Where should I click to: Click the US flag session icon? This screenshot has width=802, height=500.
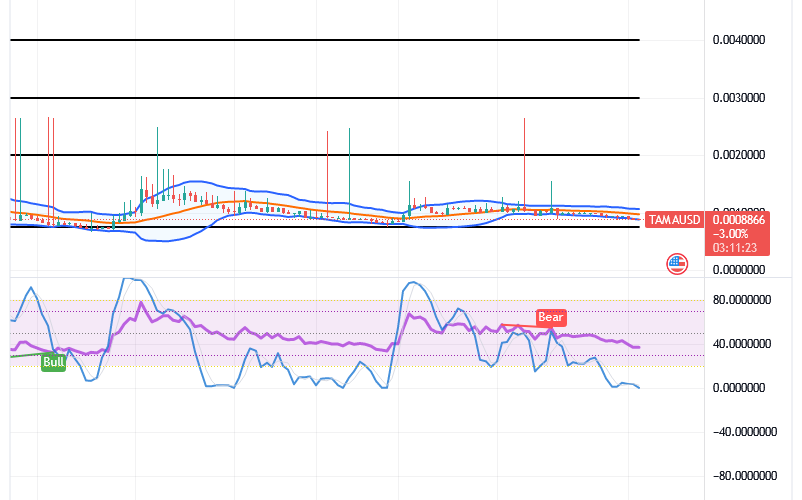coord(677,264)
